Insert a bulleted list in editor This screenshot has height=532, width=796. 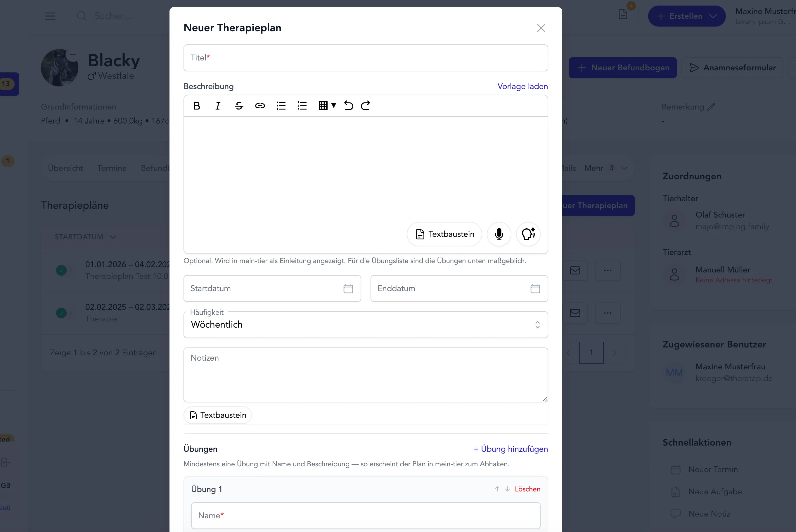point(281,106)
